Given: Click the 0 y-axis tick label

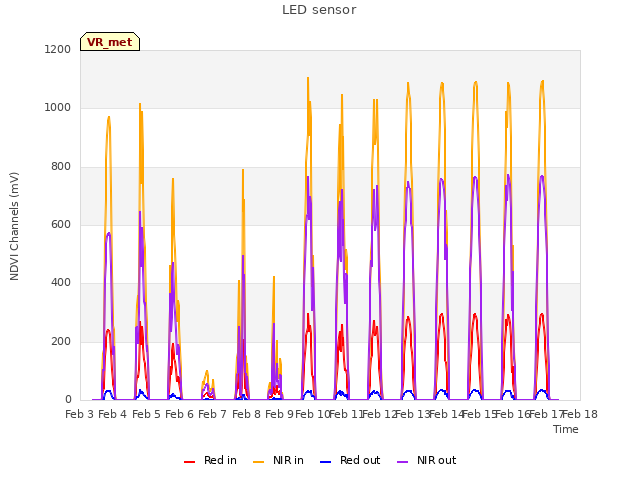Looking at the screenshot, I should [x=68, y=400].
